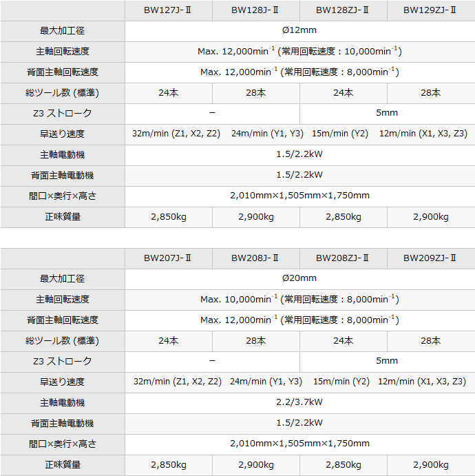This screenshot has width=475, height=476.
Task: Select the BW129ZJ-Ⅱ column header
Action: 430,10
